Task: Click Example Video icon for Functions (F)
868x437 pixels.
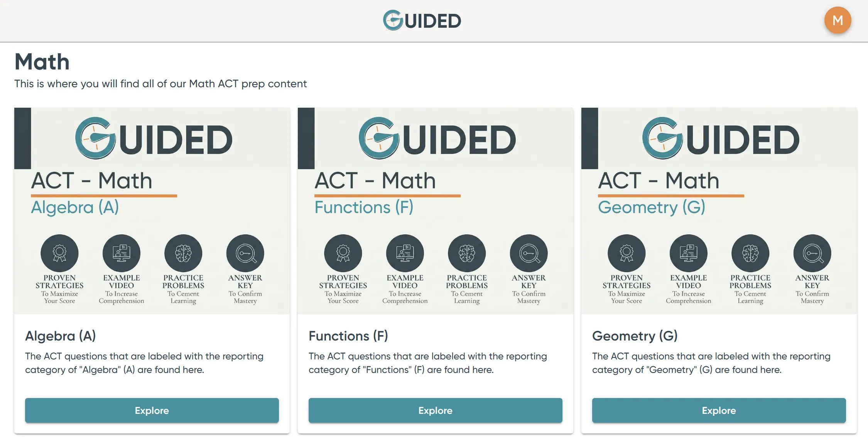Action: (x=405, y=253)
